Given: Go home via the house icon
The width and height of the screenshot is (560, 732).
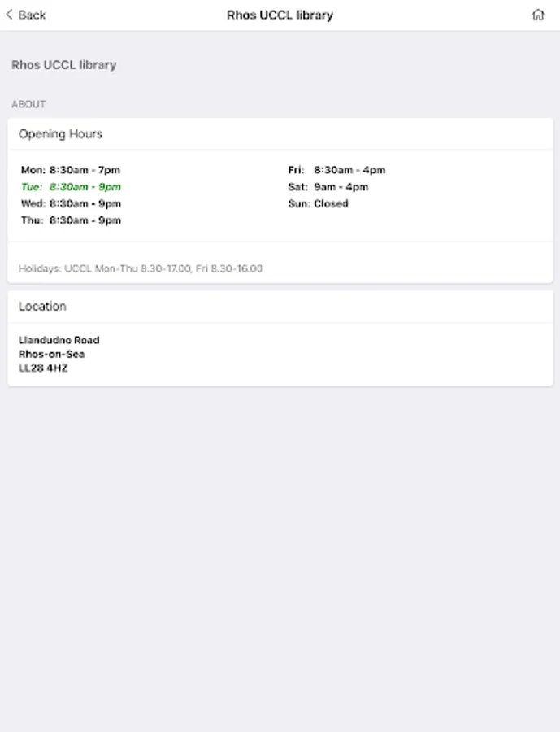Looking at the screenshot, I should pos(537,15).
